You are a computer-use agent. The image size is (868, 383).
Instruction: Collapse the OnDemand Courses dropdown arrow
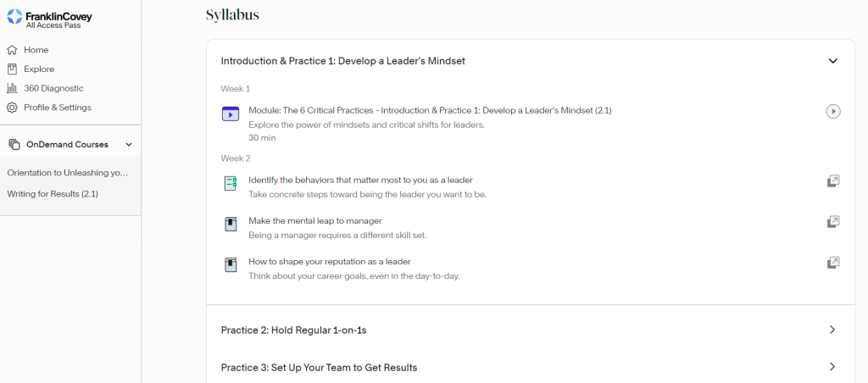tap(129, 145)
